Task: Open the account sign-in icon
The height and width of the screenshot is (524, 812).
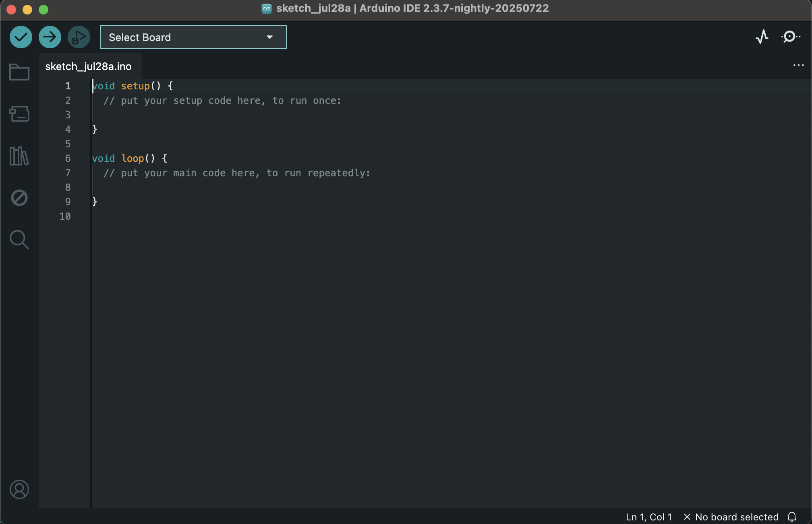Action: point(19,490)
